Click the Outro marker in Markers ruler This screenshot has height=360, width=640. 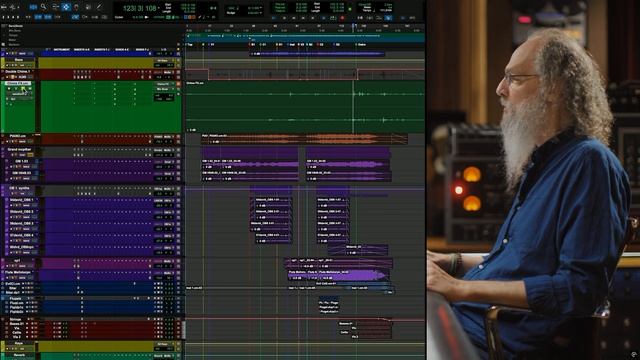(x=361, y=44)
